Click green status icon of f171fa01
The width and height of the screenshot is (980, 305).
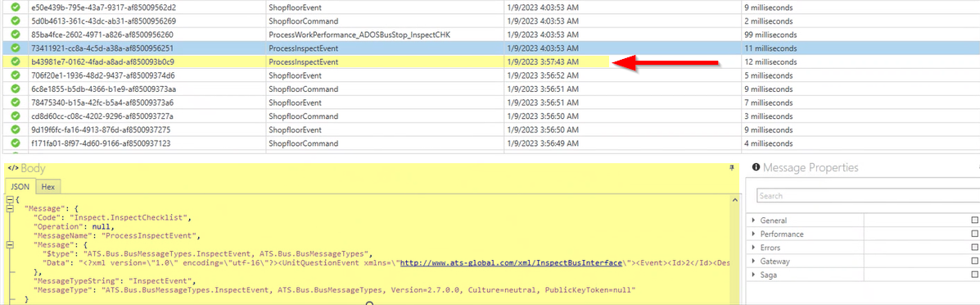pos(16,143)
